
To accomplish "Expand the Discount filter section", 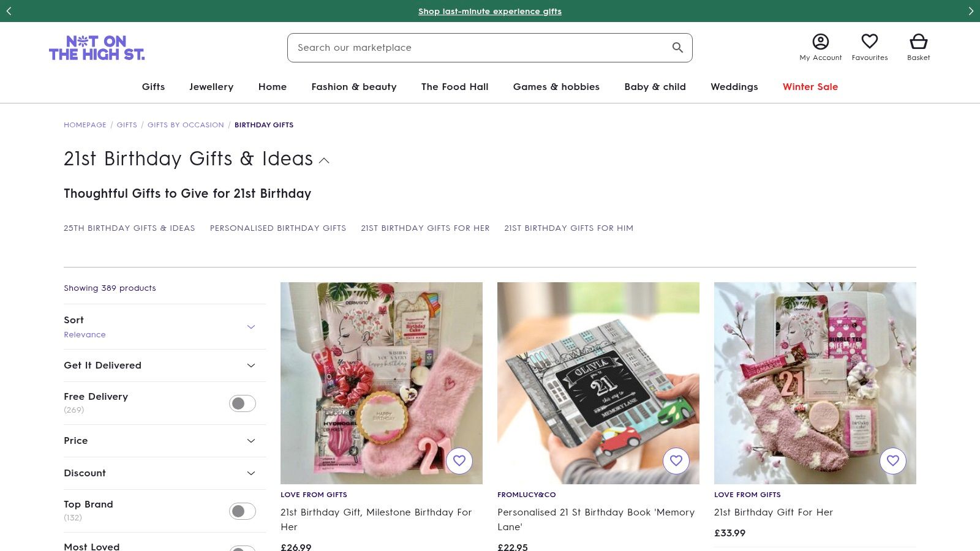I will [x=251, y=473].
